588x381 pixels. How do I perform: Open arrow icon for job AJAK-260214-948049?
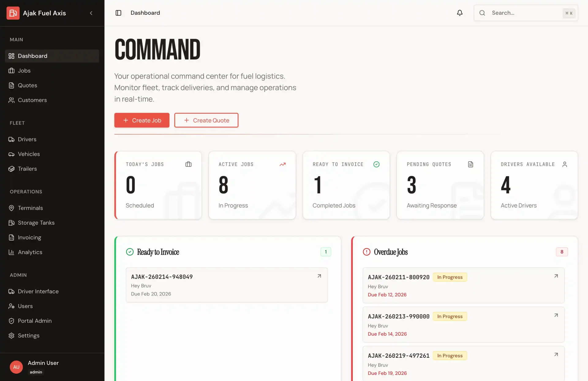tap(319, 276)
